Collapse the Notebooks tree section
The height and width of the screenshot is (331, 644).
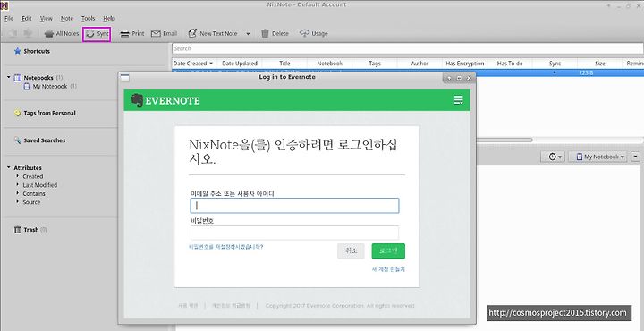tap(9, 77)
